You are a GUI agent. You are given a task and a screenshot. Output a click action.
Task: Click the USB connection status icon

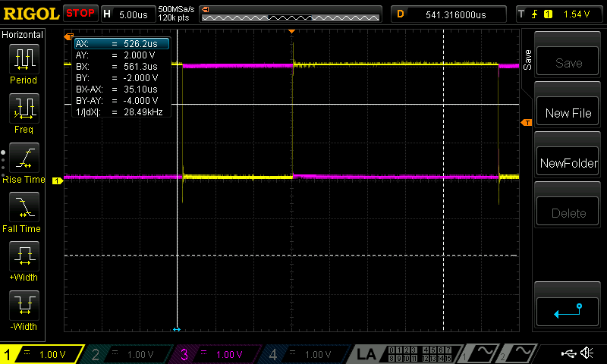click(x=569, y=353)
